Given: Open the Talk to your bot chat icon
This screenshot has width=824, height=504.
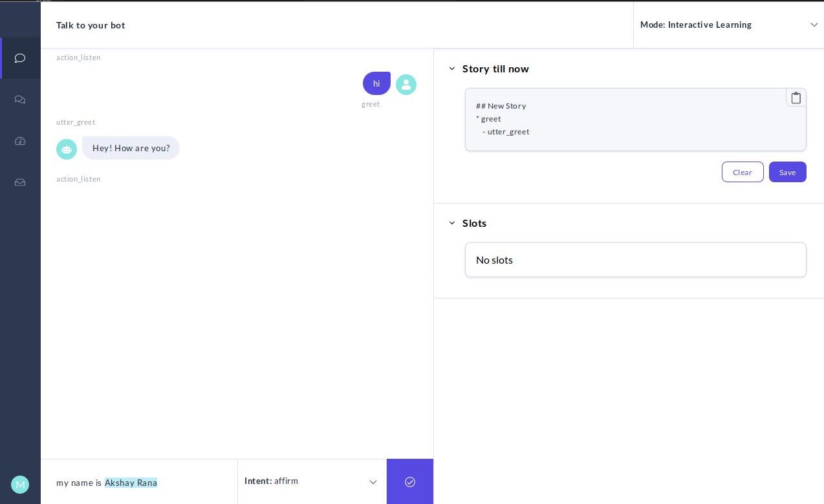Looking at the screenshot, I should 20,58.
